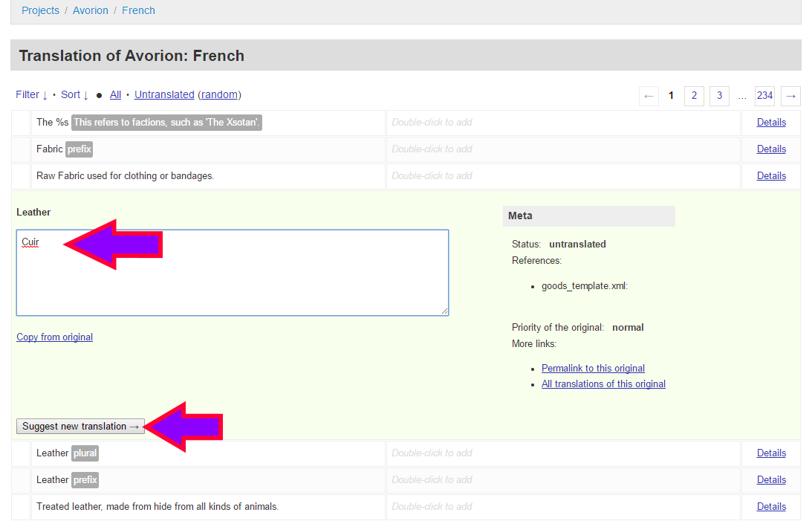Open Permalink to this original

click(x=593, y=369)
